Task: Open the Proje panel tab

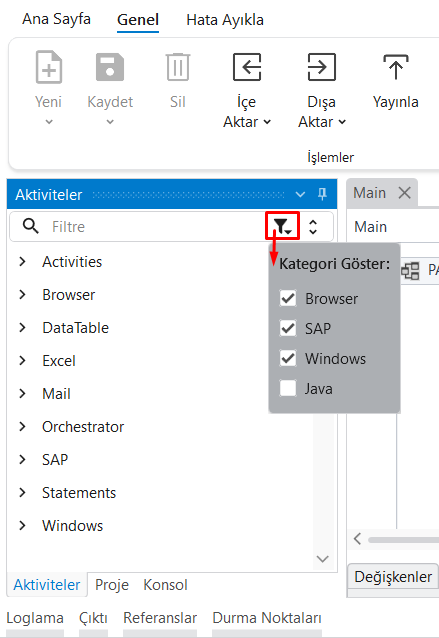Action: coord(112,585)
